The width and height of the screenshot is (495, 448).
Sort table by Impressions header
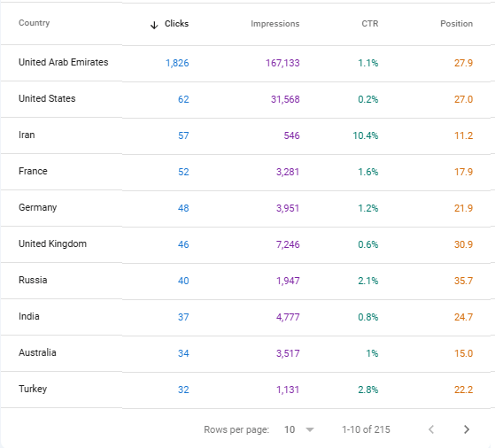coord(275,24)
